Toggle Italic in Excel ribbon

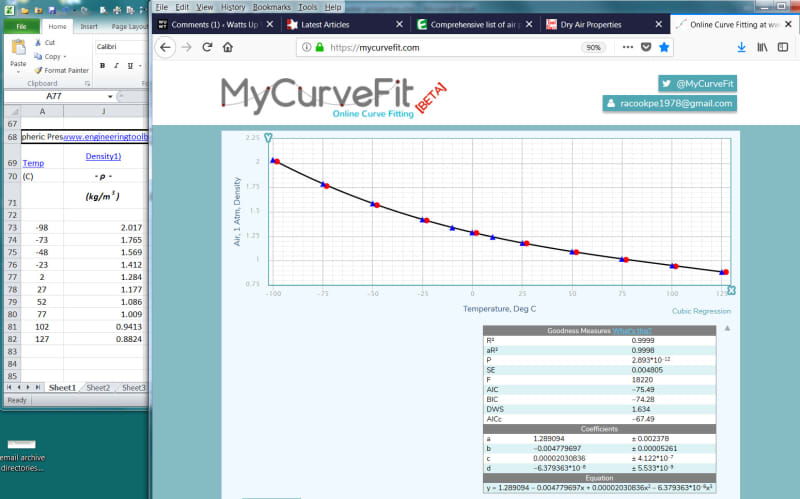coord(116,65)
